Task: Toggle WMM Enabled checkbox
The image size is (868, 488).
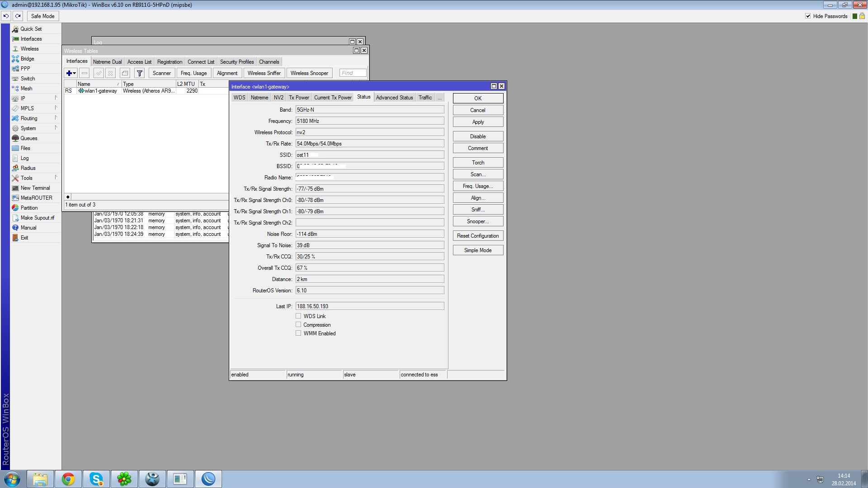Action: tap(298, 333)
